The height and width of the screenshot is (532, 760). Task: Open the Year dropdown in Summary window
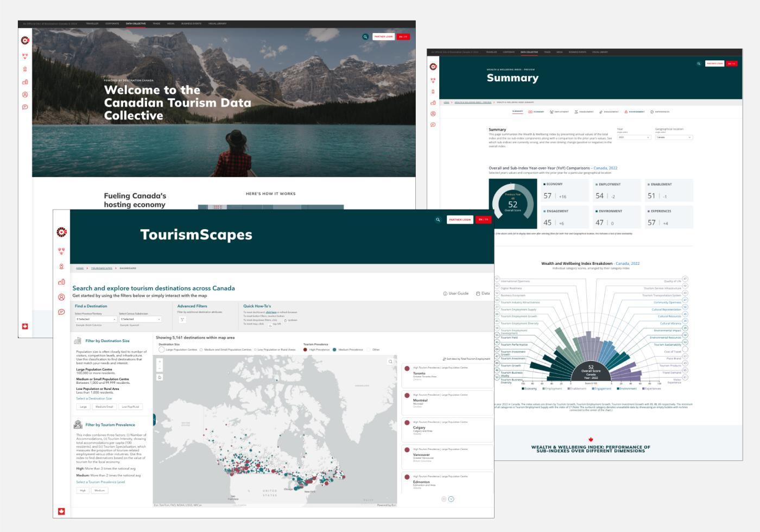[634, 137]
